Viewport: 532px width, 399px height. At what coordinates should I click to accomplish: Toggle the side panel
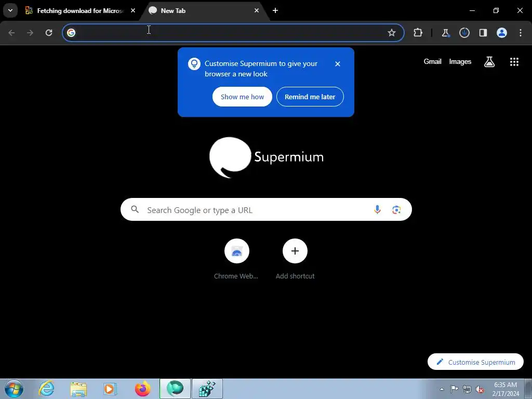(x=483, y=33)
